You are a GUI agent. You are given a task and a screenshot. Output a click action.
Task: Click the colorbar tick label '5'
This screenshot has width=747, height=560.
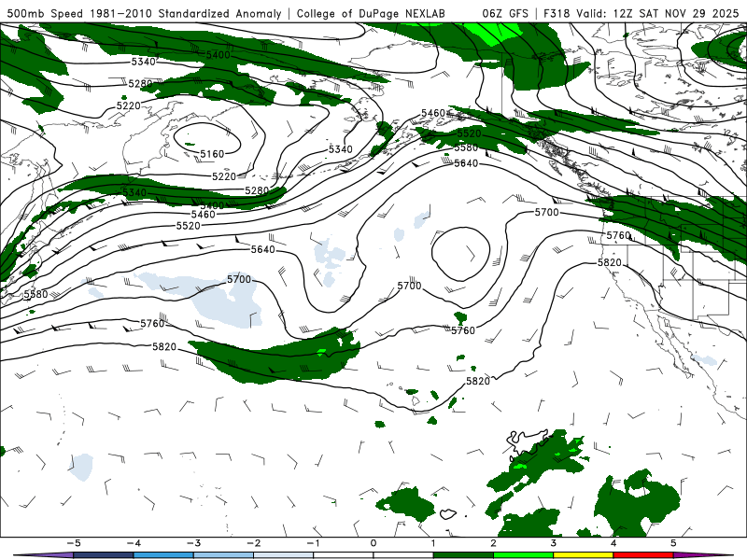click(673, 543)
